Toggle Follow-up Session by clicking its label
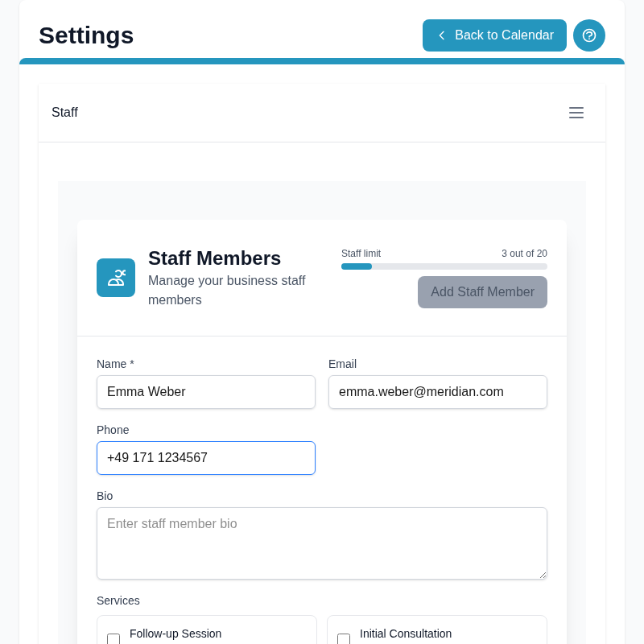This screenshot has height=644, width=644. (x=175, y=634)
